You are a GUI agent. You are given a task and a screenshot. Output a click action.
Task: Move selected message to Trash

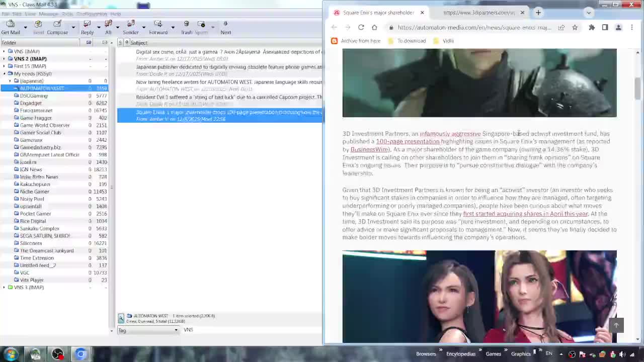click(186, 27)
